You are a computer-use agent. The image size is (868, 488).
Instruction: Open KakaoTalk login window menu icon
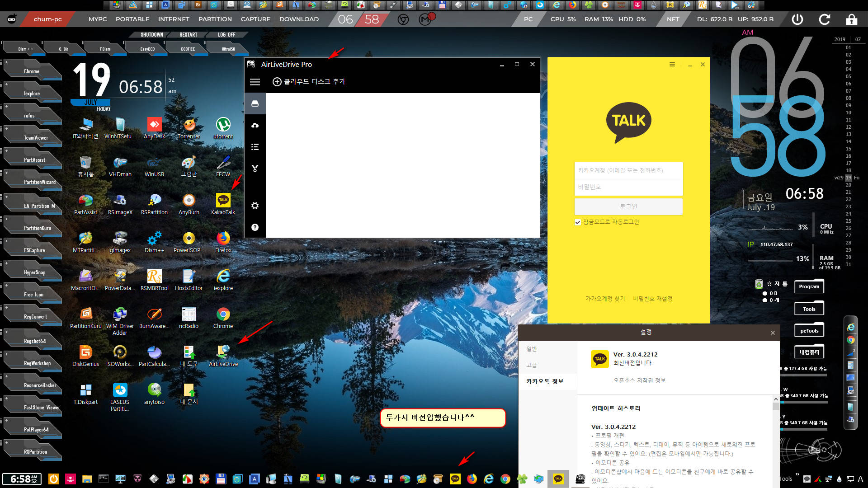(x=672, y=65)
